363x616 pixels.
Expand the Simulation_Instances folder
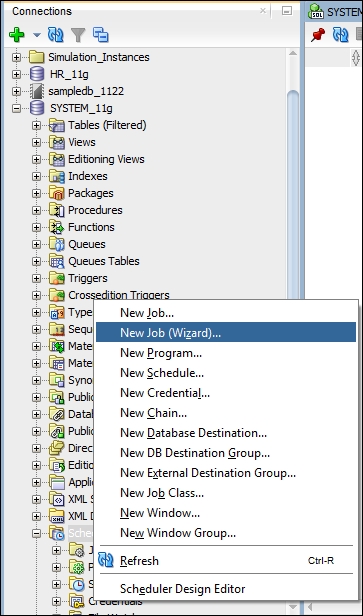click(x=16, y=57)
